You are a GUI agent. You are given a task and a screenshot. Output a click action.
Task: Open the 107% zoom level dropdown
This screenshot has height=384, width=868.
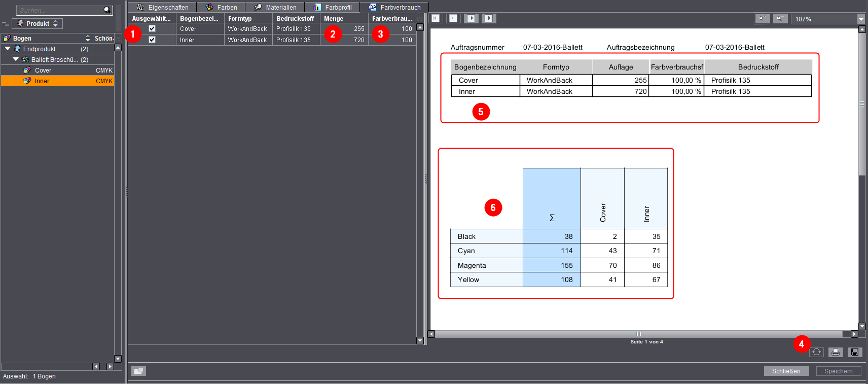tap(860, 19)
